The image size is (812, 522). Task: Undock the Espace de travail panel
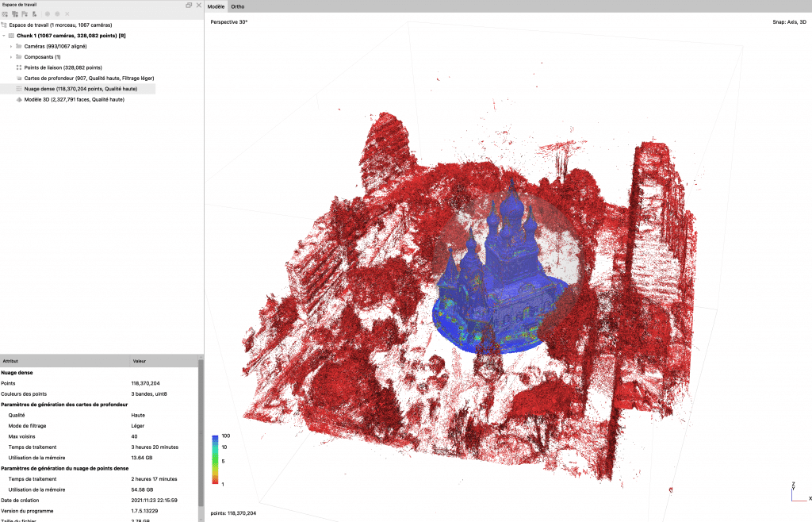point(189,5)
